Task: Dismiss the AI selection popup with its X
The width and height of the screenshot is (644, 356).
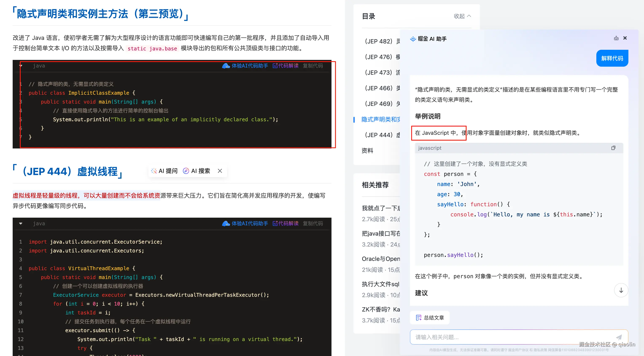Action: pos(220,171)
